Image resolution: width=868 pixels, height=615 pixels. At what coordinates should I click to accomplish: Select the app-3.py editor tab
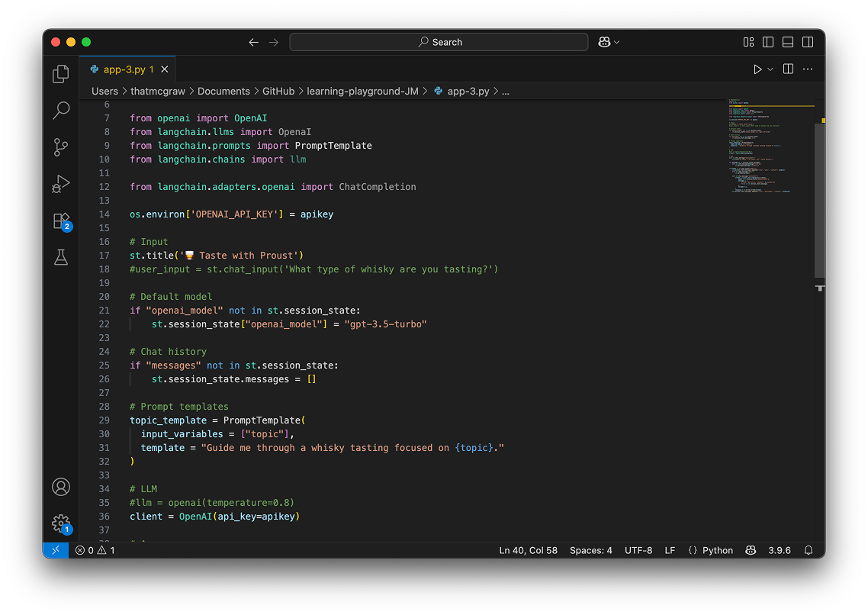[x=124, y=69]
